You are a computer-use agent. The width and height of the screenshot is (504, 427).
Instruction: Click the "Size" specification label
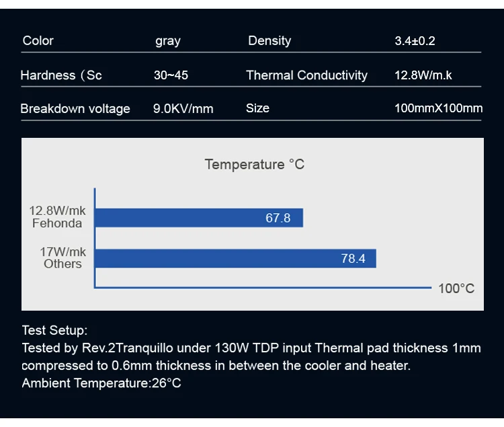[x=257, y=108]
